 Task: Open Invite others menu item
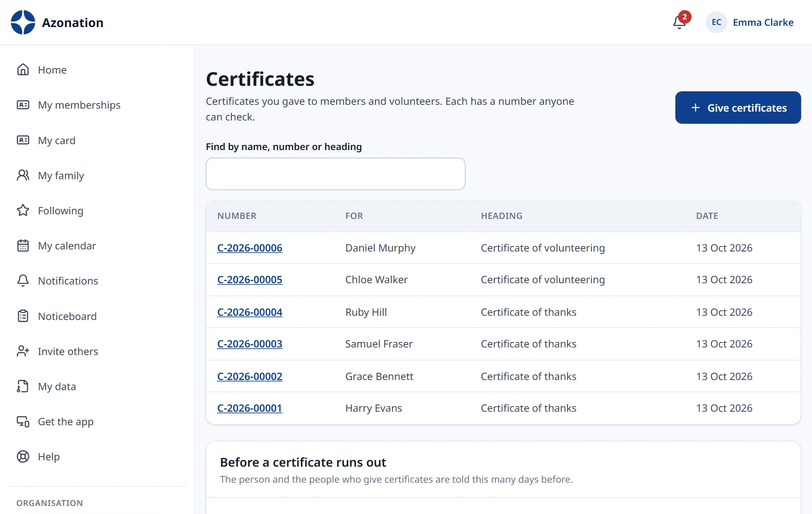tap(97, 351)
